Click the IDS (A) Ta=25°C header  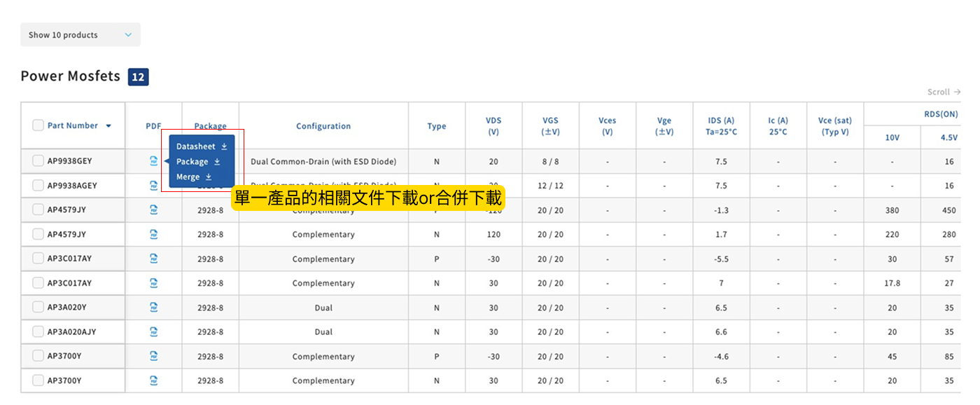tap(721, 126)
